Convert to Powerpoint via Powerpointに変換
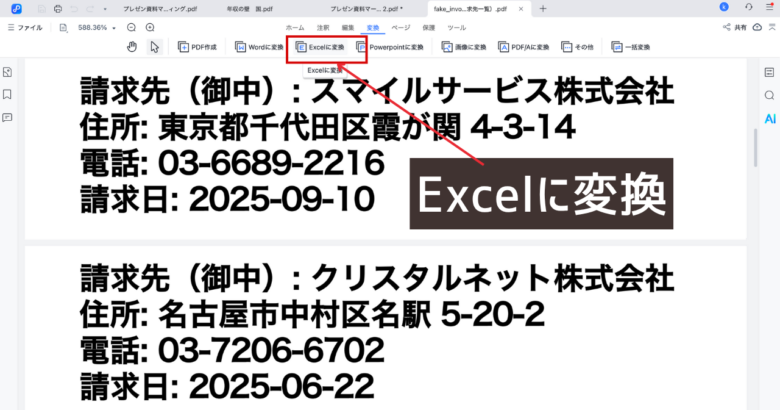The height and width of the screenshot is (410, 780). coord(390,47)
